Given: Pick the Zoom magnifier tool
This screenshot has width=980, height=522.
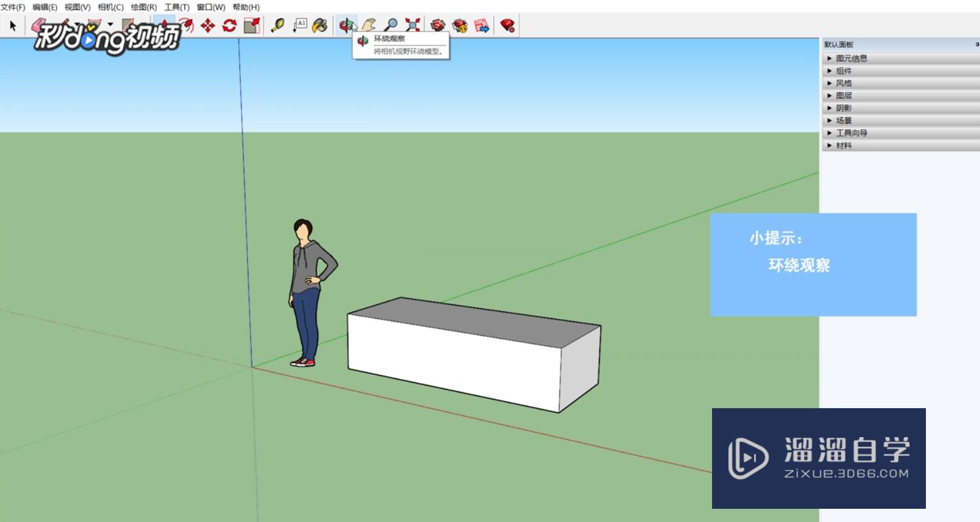Looking at the screenshot, I should [391, 26].
